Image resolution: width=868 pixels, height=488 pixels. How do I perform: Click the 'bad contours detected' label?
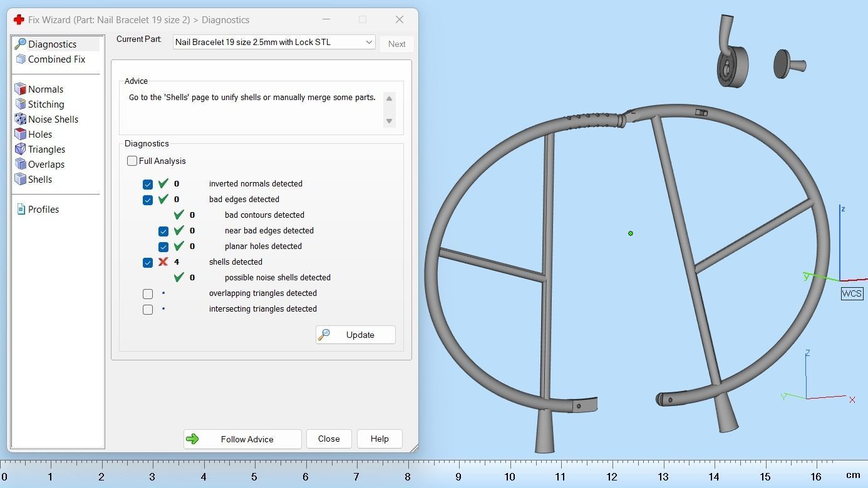[264, 215]
